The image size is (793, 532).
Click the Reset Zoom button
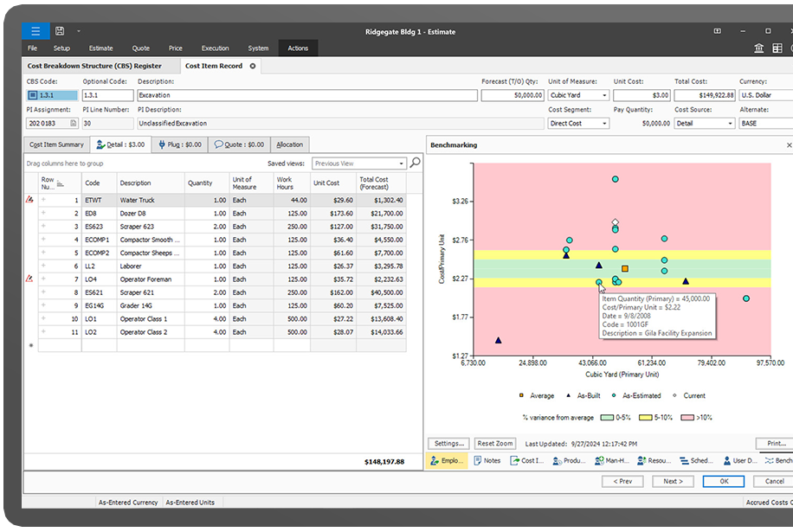[495, 444]
